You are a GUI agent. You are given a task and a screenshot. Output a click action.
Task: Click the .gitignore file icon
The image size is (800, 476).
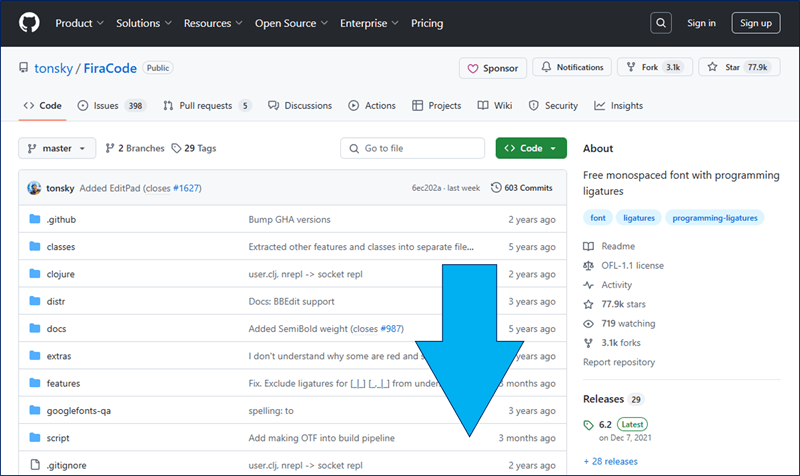tap(35, 465)
